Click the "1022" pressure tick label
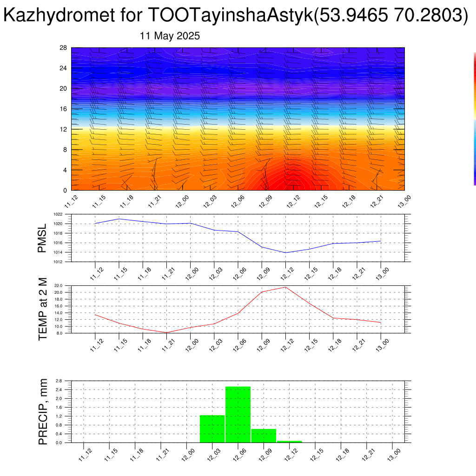The width and height of the screenshot is (476, 476). 58,214
